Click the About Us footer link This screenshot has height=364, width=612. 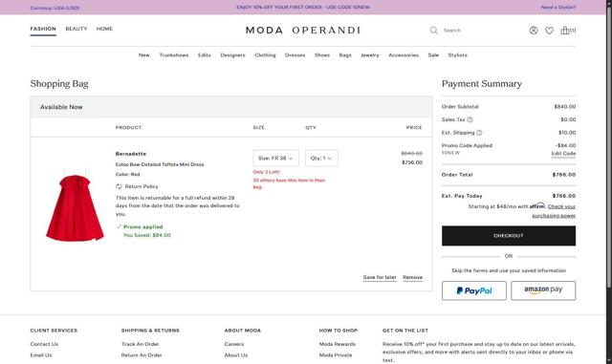(236, 355)
